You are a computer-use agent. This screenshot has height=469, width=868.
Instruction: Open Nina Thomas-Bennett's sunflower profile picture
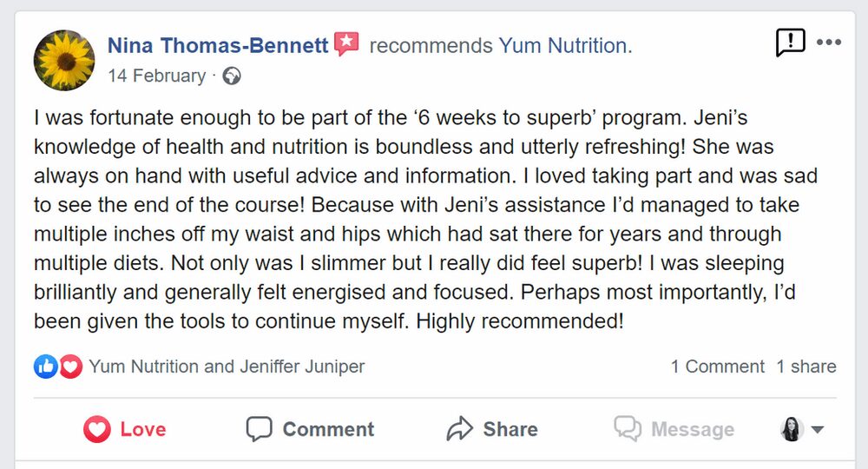[64, 60]
